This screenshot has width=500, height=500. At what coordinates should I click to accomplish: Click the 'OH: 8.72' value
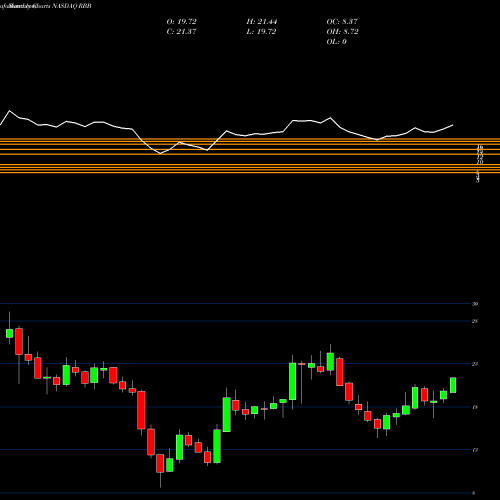click(x=342, y=32)
